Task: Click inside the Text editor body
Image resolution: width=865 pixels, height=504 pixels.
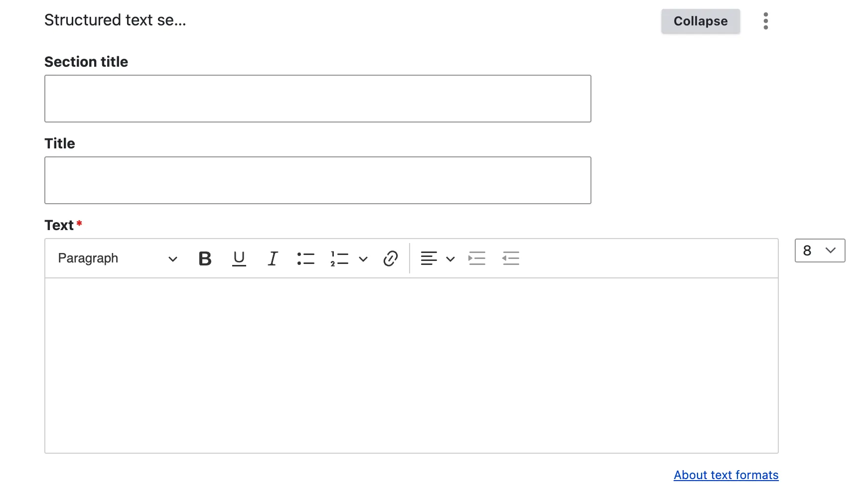Action: click(411, 365)
